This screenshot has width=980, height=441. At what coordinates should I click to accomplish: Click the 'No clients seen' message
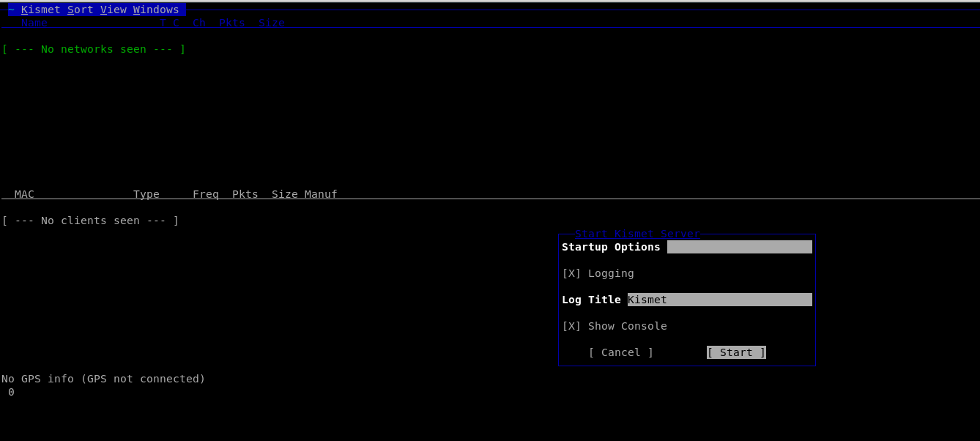(90, 220)
